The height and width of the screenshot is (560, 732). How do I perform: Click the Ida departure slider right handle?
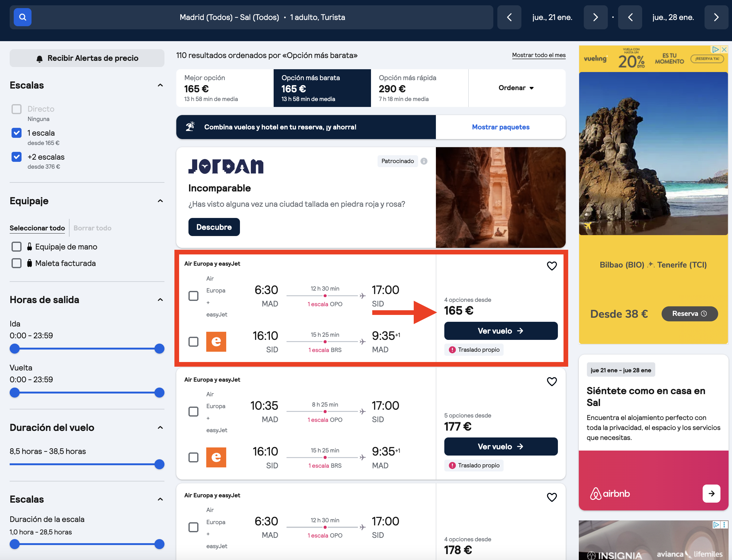coord(159,349)
